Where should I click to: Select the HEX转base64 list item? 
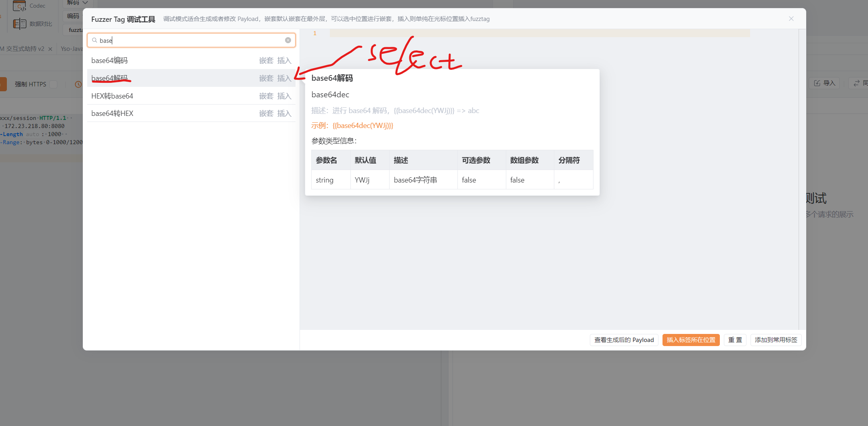[x=191, y=96]
